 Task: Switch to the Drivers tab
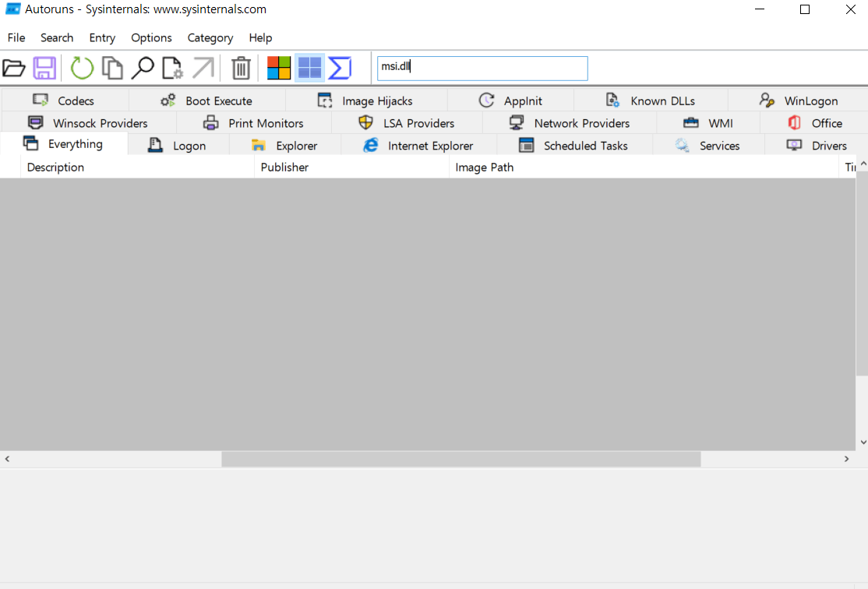click(817, 146)
